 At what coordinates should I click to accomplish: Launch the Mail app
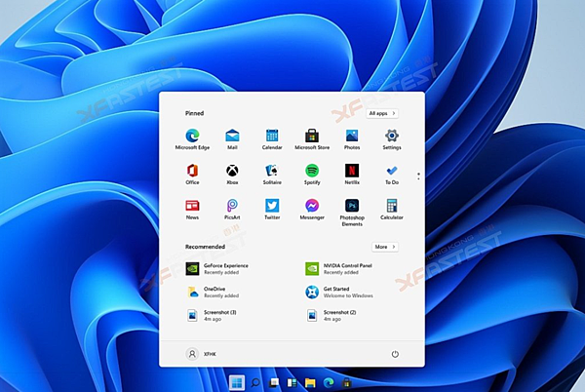click(232, 139)
